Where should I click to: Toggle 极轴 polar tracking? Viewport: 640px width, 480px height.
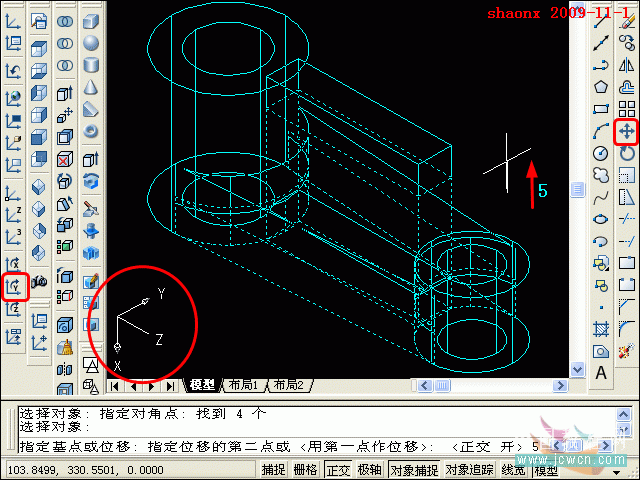click(x=369, y=470)
